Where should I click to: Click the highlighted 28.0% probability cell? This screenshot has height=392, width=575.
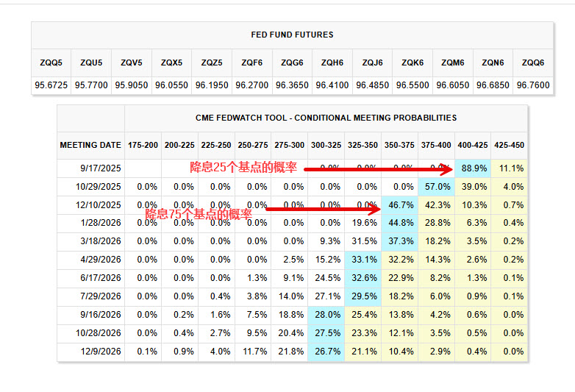coord(326,315)
